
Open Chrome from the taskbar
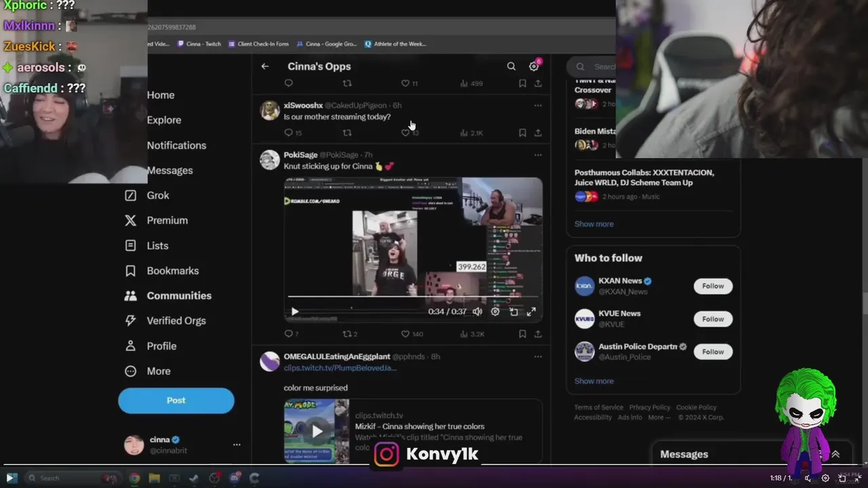tap(134, 479)
